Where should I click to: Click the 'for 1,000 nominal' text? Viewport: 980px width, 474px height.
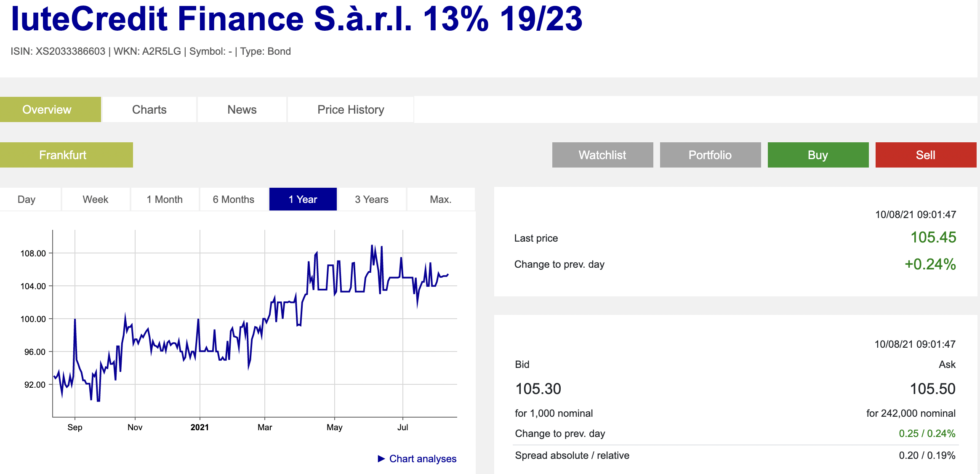554,413
